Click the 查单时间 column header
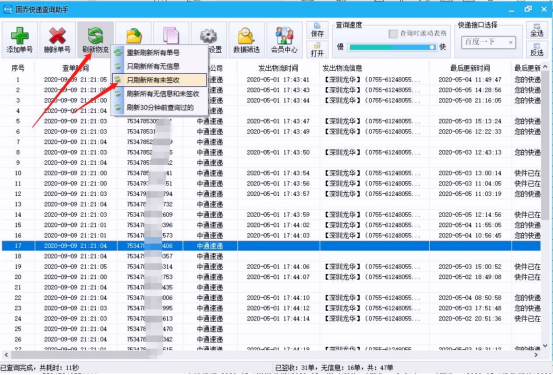 [76, 68]
